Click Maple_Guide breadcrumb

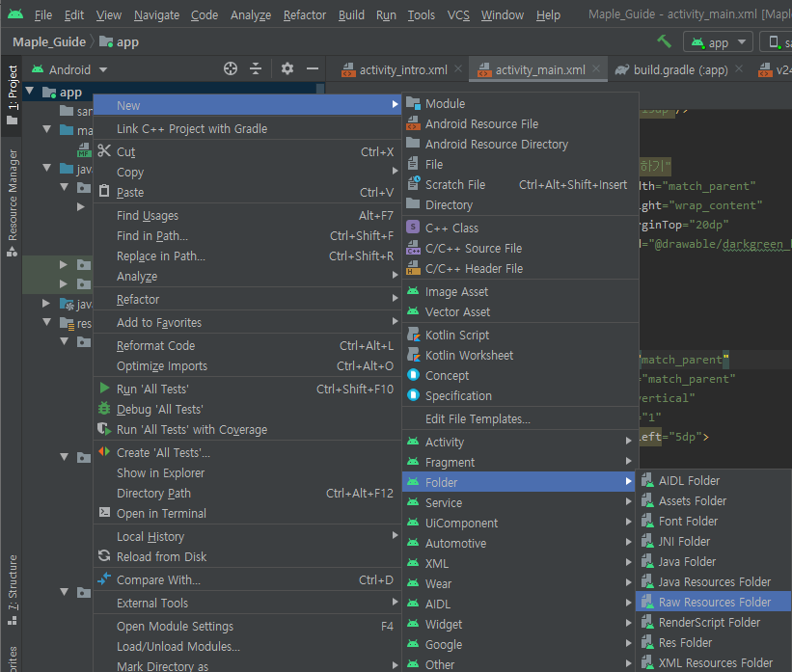49,41
